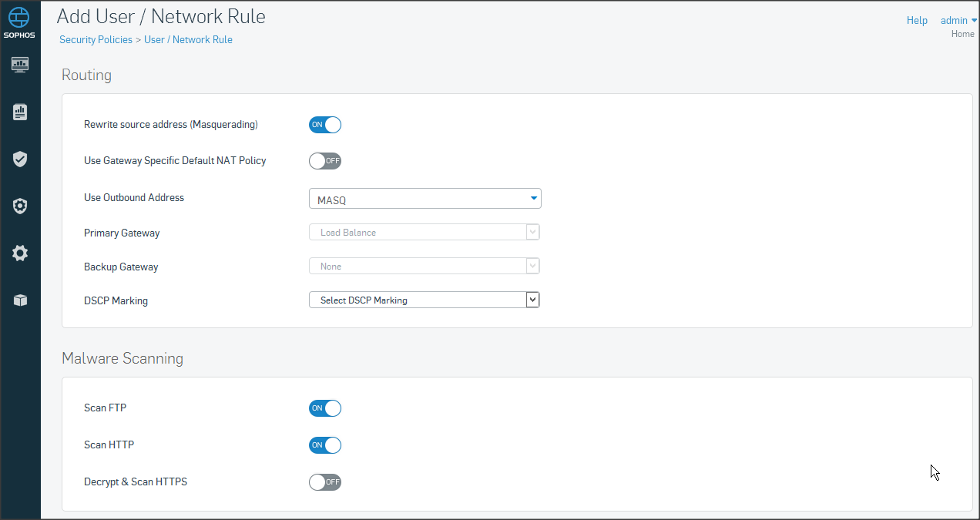
Task: Select the shield with checkmark sidebar icon
Action: (x=20, y=159)
